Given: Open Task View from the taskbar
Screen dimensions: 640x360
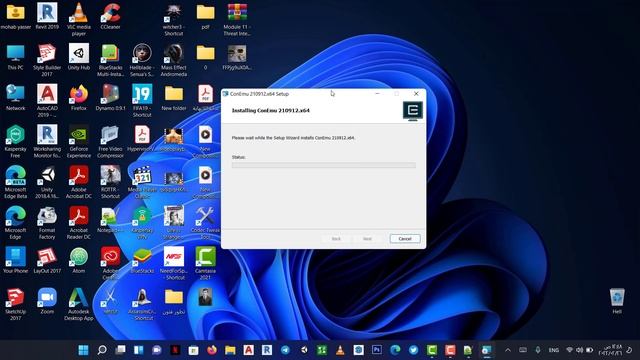Looking at the screenshot, I should [120, 350].
